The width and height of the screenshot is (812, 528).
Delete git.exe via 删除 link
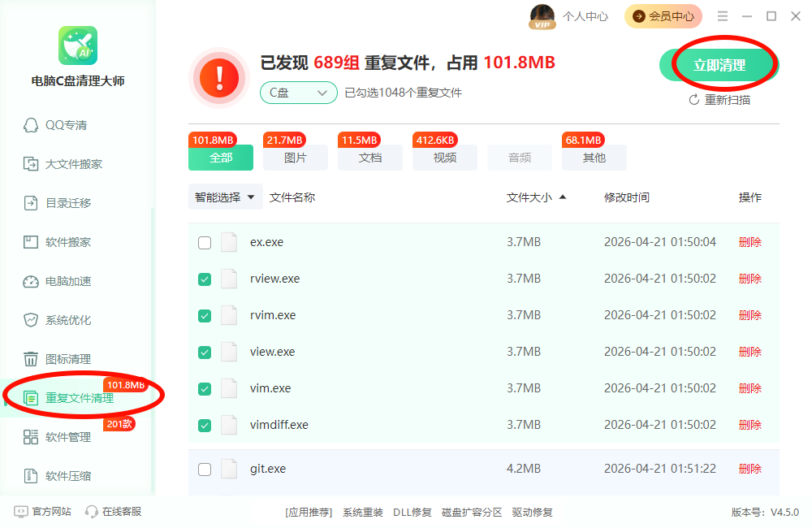tap(749, 469)
